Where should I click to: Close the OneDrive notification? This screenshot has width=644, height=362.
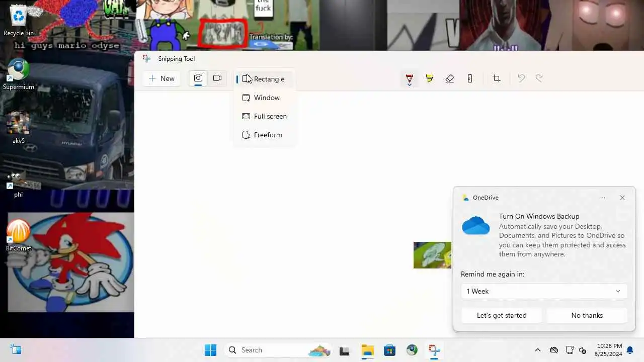[x=622, y=198]
